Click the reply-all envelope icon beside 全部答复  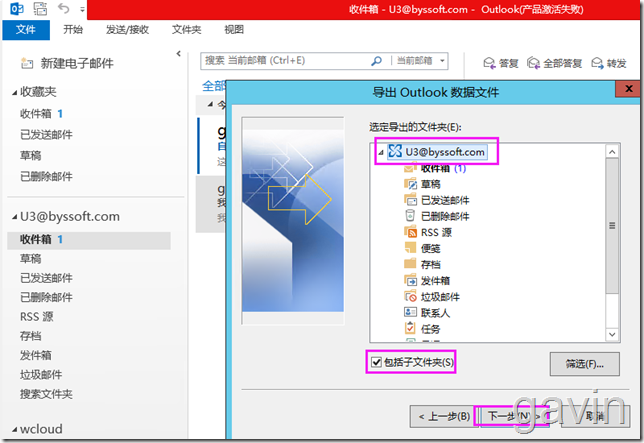pyautogui.click(x=534, y=63)
